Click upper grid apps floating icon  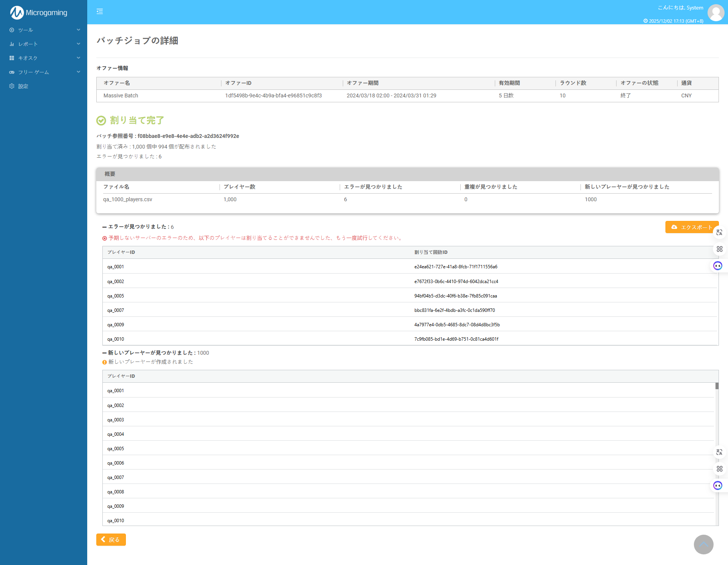[719, 249]
